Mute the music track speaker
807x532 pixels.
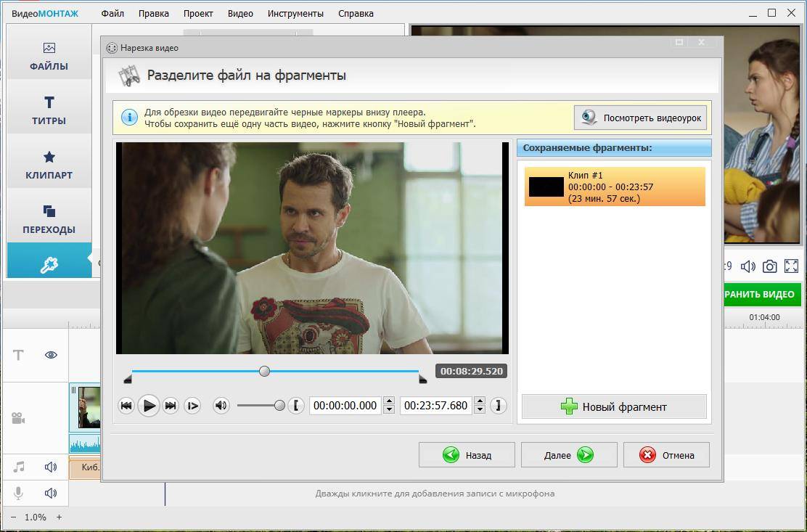click(51, 467)
